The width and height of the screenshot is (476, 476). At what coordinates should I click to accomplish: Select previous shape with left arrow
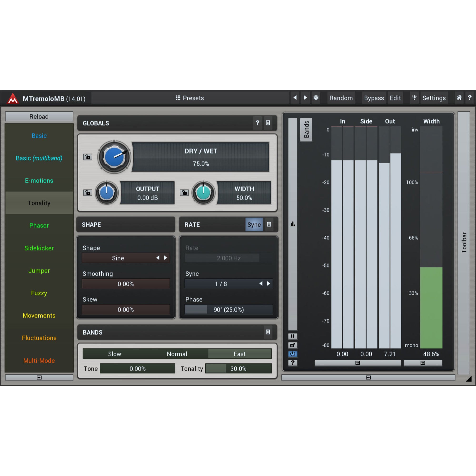pyautogui.click(x=158, y=258)
